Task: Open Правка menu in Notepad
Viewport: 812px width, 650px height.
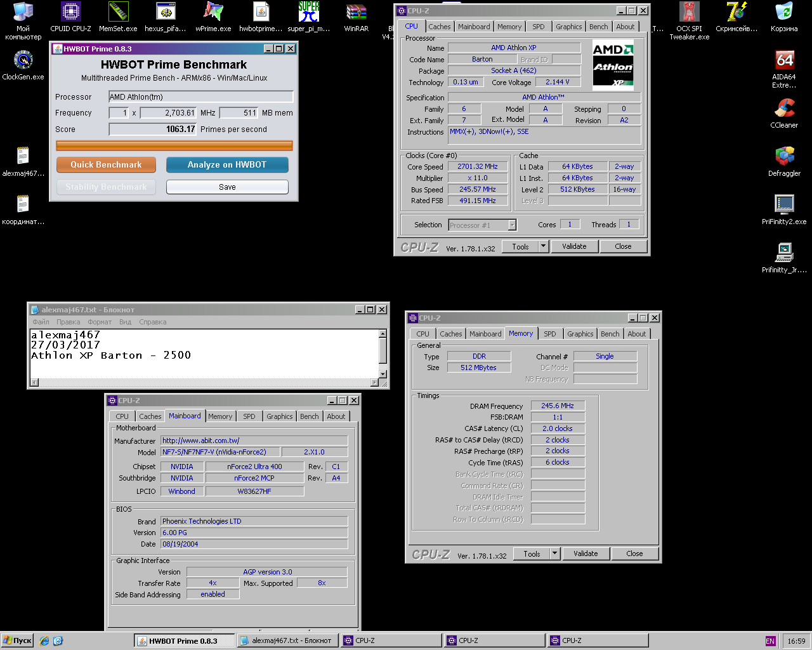Action: pyautogui.click(x=68, y=322)
